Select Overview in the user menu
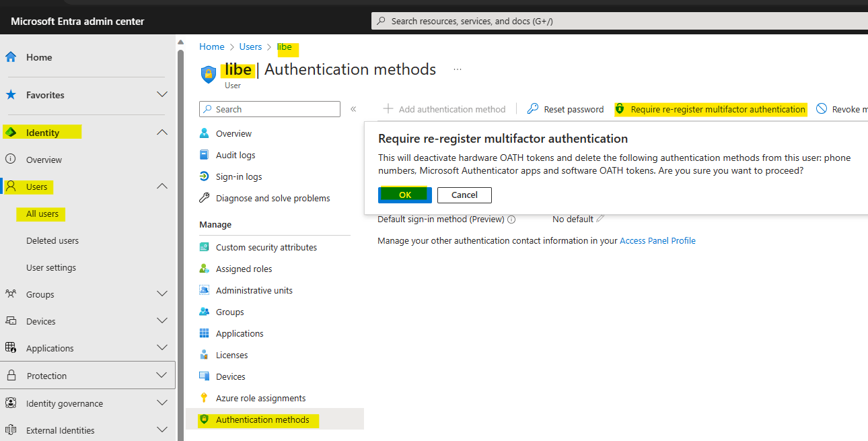This screenshot has width=868, height=441. pos(233,133)
